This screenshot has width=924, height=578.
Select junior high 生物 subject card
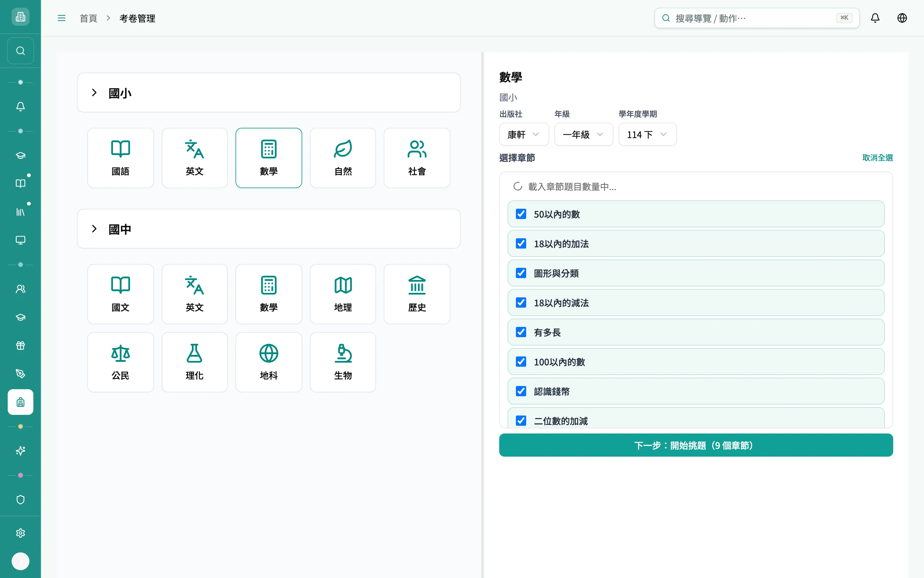pyautogui.click(x=343, y=363)
